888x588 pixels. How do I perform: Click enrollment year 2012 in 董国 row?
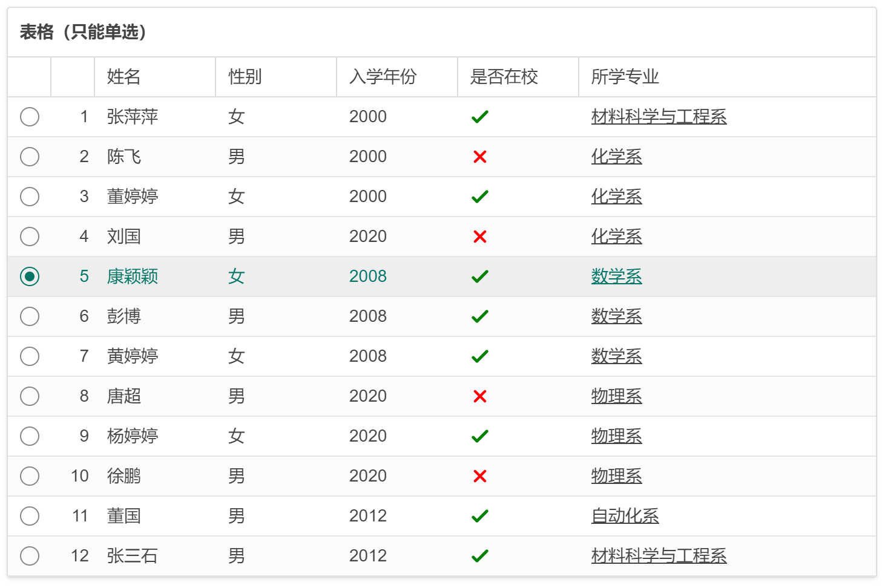click(x=368, y=516)
